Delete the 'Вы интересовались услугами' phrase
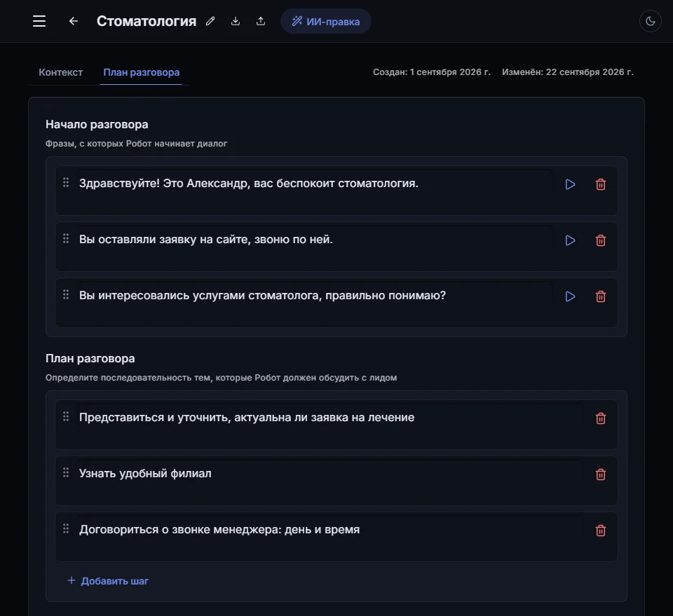Image resolution: width=673 pixels, height=616 pixels. pyautogui.click(x=601, y=297)
